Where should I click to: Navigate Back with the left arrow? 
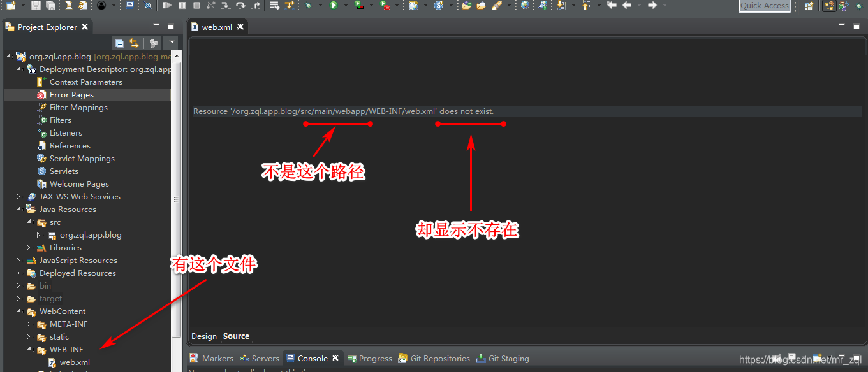pos(627,5)
